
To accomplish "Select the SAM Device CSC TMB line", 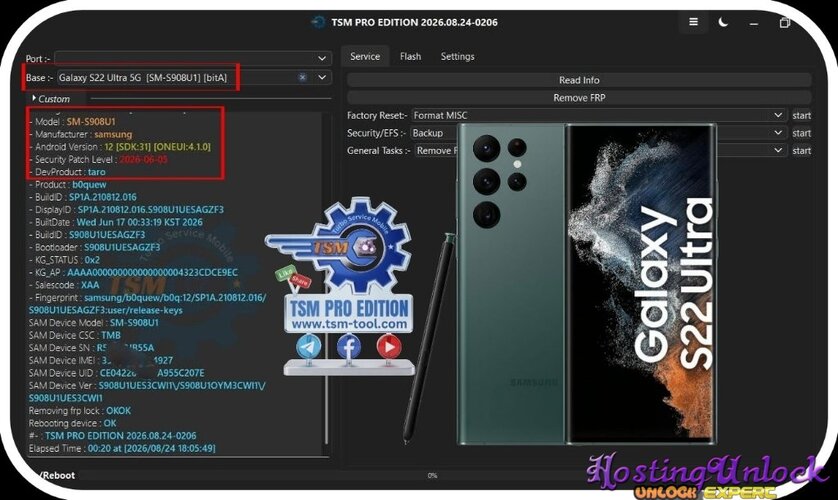I will click(x=75, y=335).
